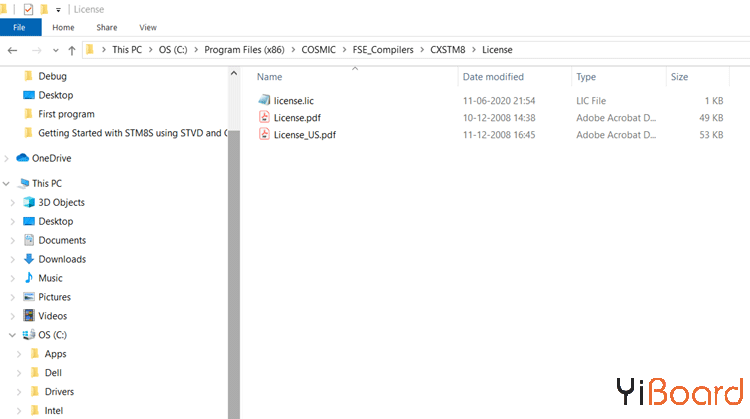Click the OneDrive cloud icon
Viewport: 750px width, 419px height.
pyautogui.click(x=22, y=158)
